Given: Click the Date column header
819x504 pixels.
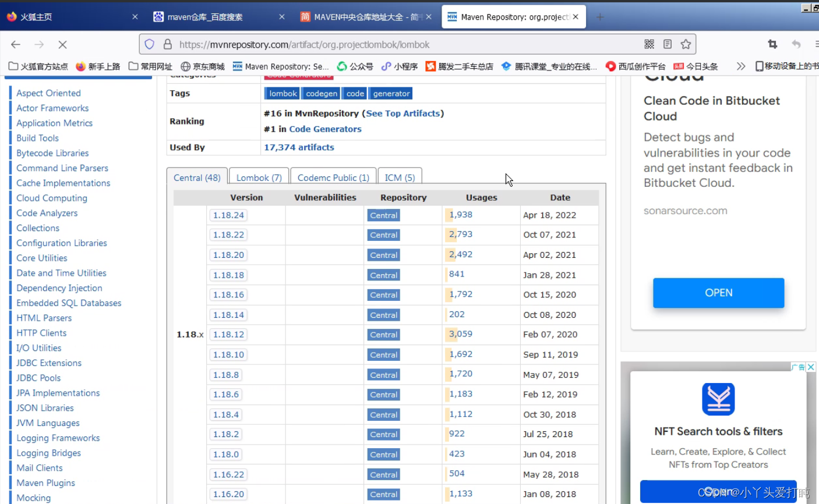Looking at the screenshot, I should [x=560, y=197].
